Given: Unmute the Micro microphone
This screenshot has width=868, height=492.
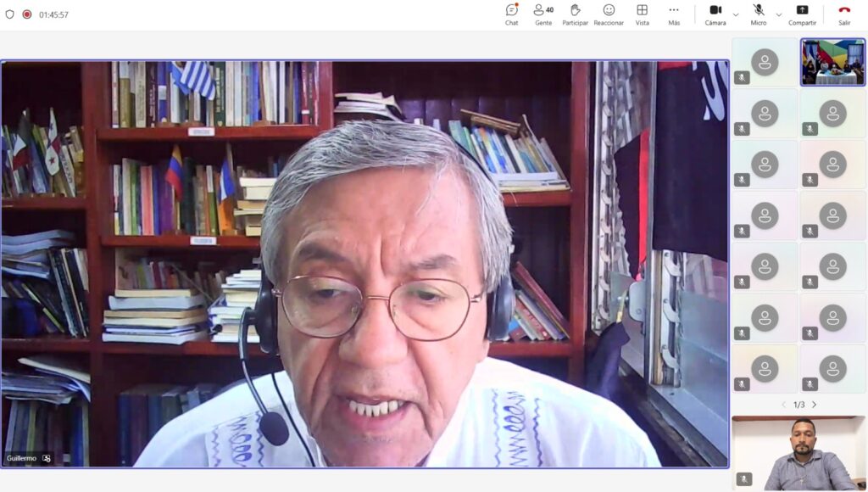Looking at the screenshot, I should [x=758, y=14].
